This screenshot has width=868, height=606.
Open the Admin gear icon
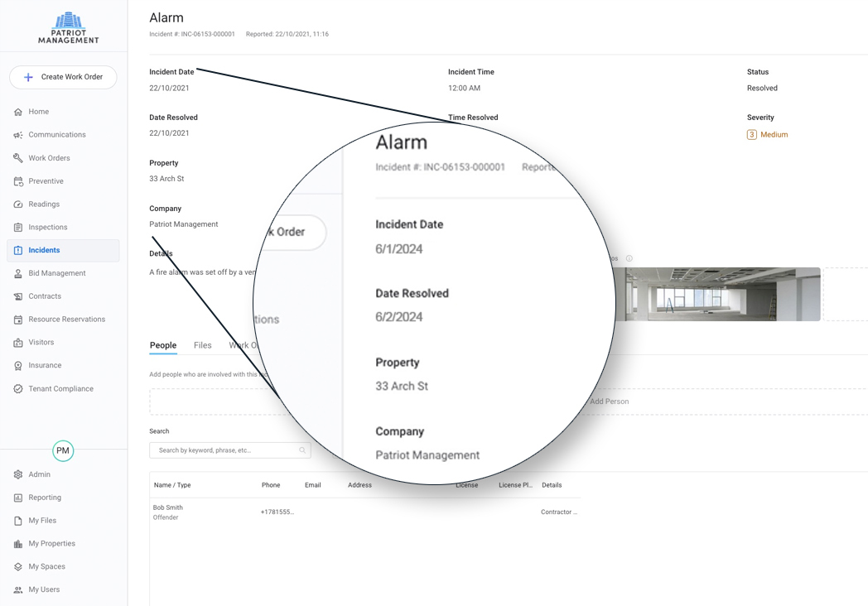(x=18, y=475)
